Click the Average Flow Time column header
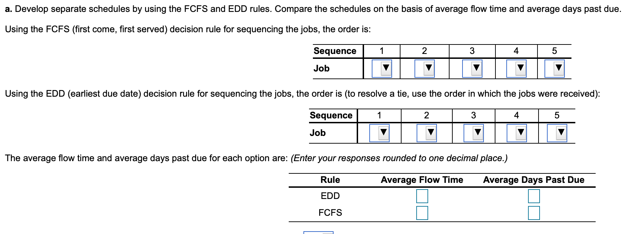 point(422,180)
